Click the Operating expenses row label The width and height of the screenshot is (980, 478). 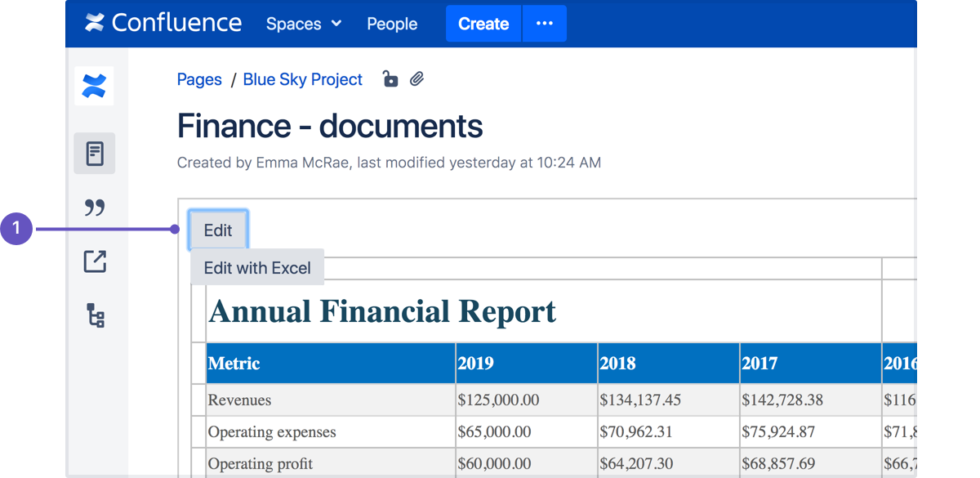331,431
